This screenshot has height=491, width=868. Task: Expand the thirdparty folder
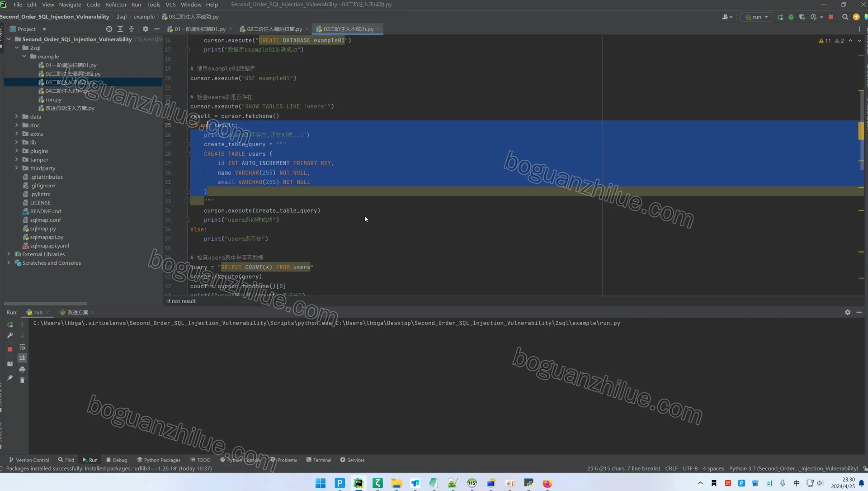pos(17,168)
